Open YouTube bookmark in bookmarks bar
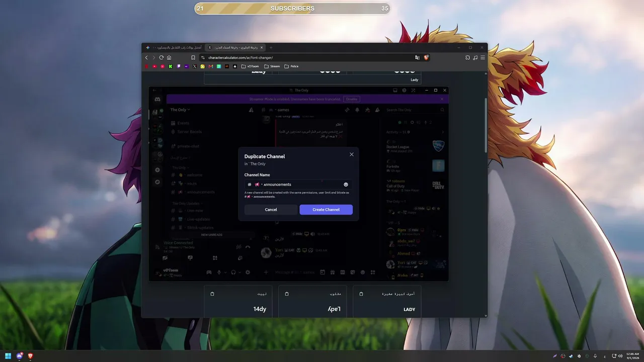The width and height of the screenshot is (644, 362). click(154, 66)
